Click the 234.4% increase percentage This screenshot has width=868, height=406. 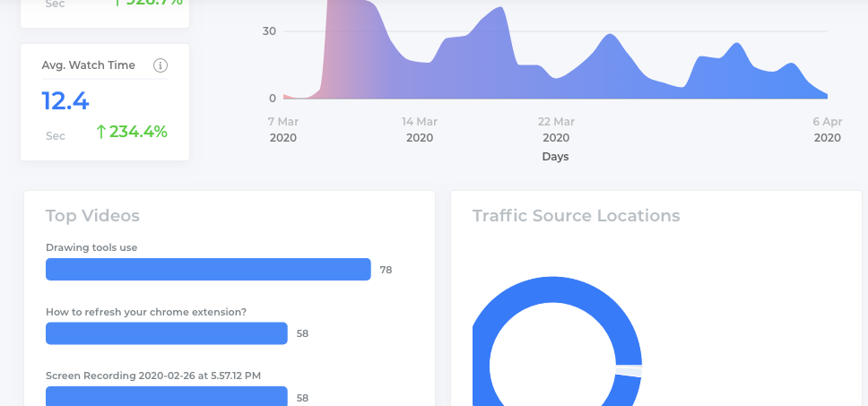point(131,132)
